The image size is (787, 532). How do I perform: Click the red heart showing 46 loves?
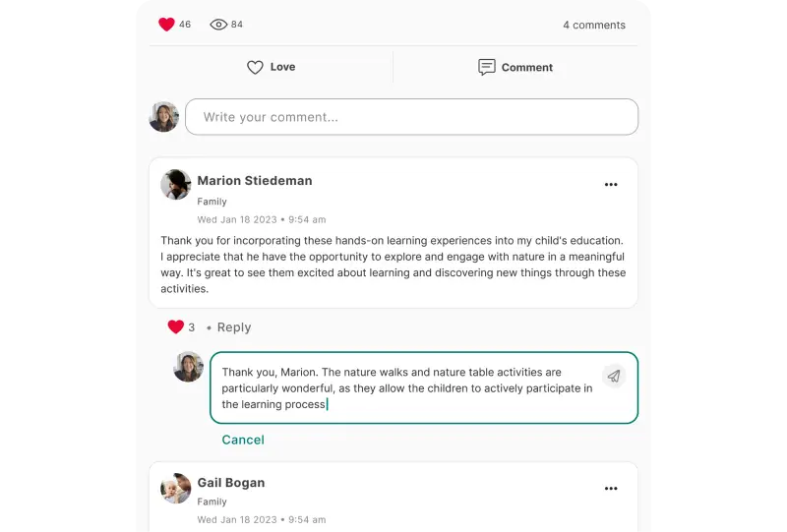point(166,24)
